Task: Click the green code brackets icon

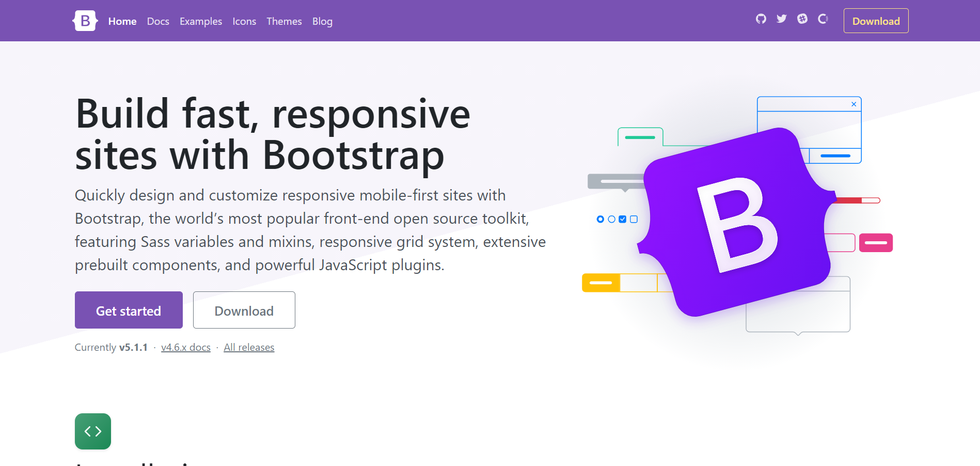Action: [x=93, y=431]
